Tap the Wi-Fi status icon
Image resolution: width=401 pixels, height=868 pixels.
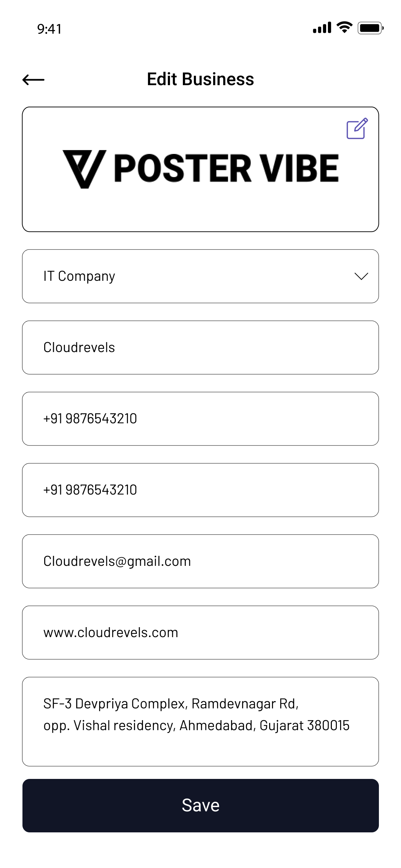click(344, 27)
